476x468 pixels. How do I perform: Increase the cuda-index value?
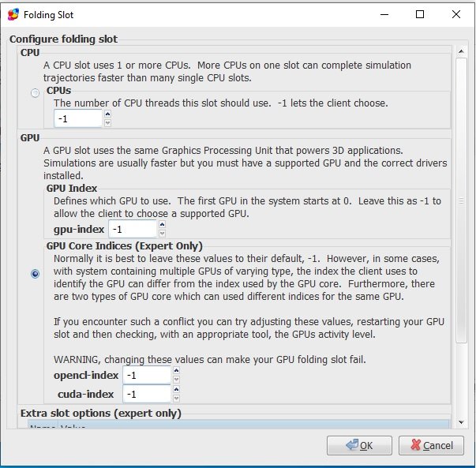pos(176,389)
